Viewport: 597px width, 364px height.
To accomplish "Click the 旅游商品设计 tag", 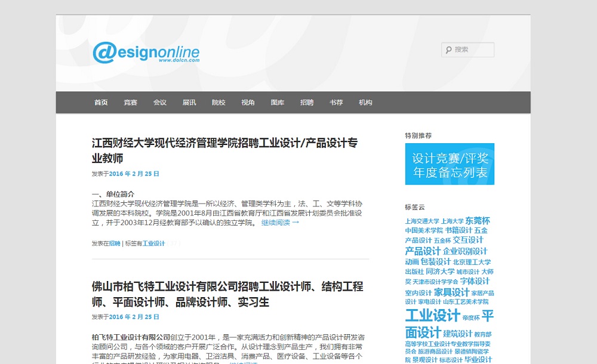I will [435, 351].
